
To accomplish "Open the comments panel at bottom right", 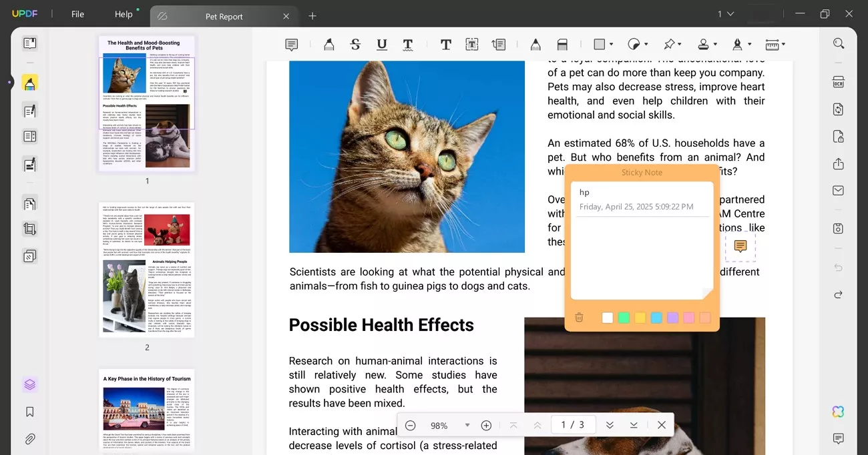I will point(839,438).
